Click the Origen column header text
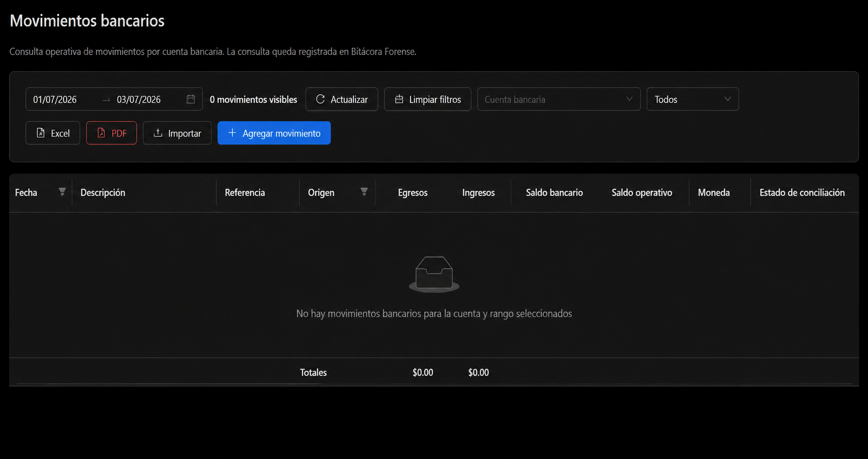The height and width of the screenshot is (459, 868). [x=321, y=193]
